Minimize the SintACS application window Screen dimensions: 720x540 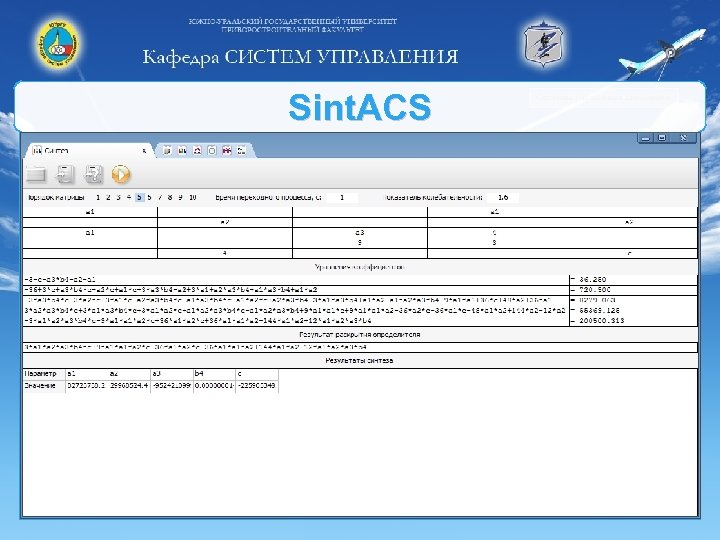pos(646,138)
